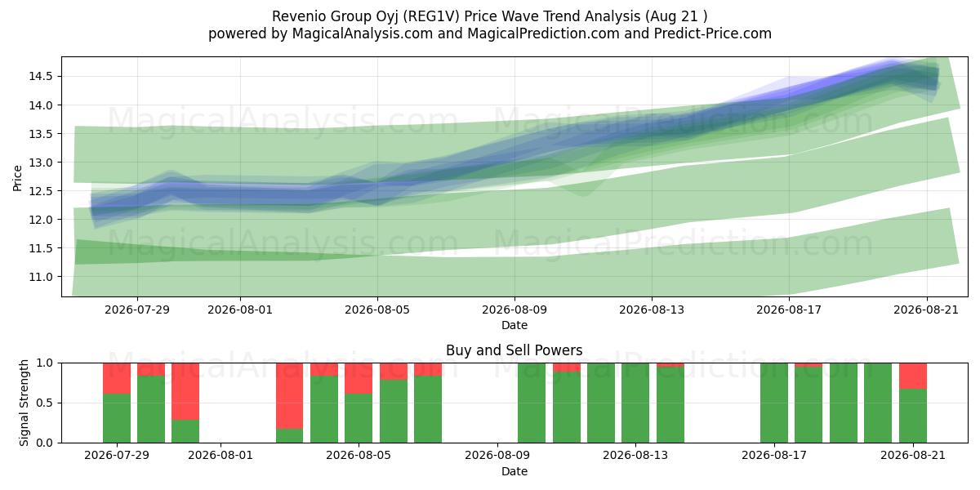Viewport: 980px width, 490px height.
Task: Click the green buy segment of the 2026-08-18 bar
Action: 808,405
